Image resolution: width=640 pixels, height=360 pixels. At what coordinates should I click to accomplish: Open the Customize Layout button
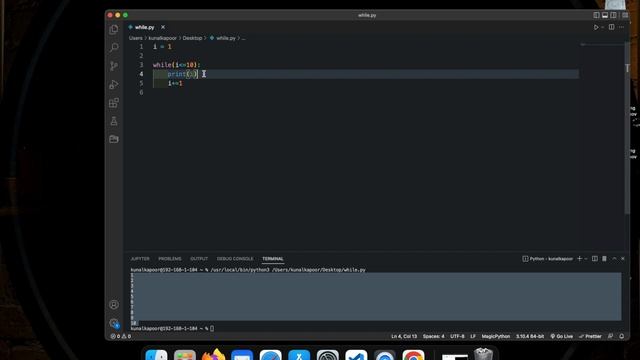624,15
